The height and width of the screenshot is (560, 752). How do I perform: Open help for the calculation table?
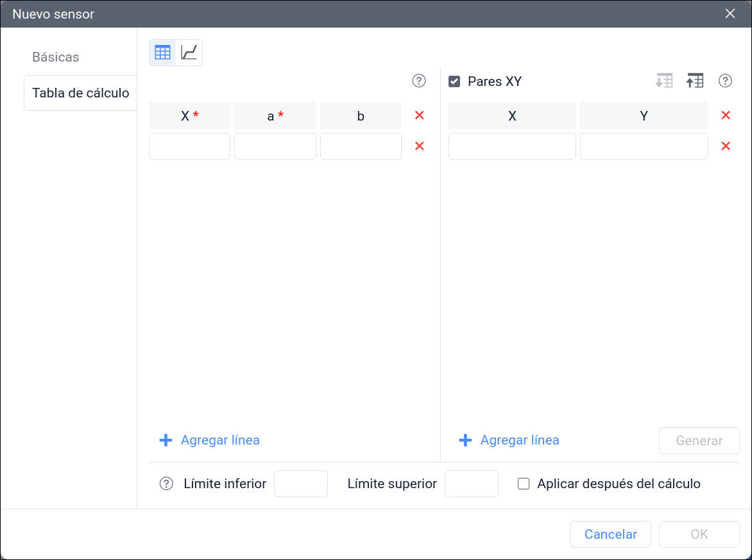pyautogui.click(x=419, y=81)
